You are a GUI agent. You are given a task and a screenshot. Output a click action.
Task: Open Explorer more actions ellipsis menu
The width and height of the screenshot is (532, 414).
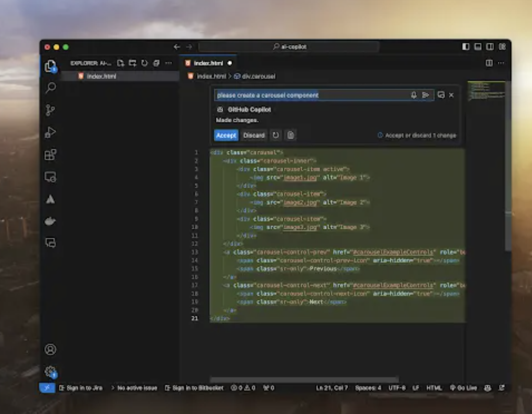(168, 63)
